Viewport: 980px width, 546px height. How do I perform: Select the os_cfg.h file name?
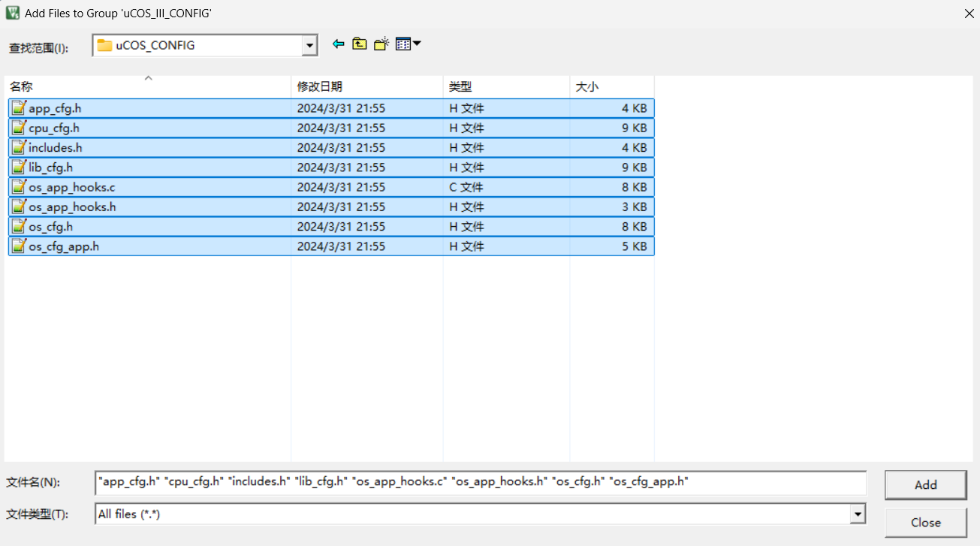[x=51, y=226]
